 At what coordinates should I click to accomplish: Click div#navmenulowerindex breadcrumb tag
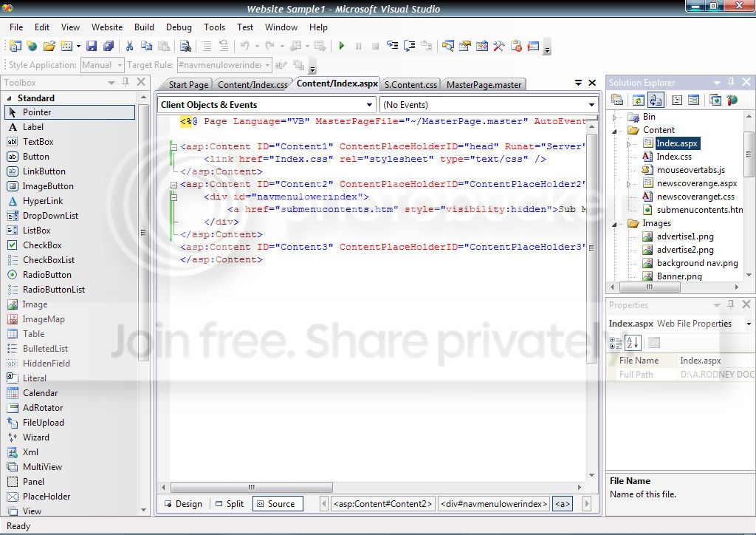tap(494, 504)
